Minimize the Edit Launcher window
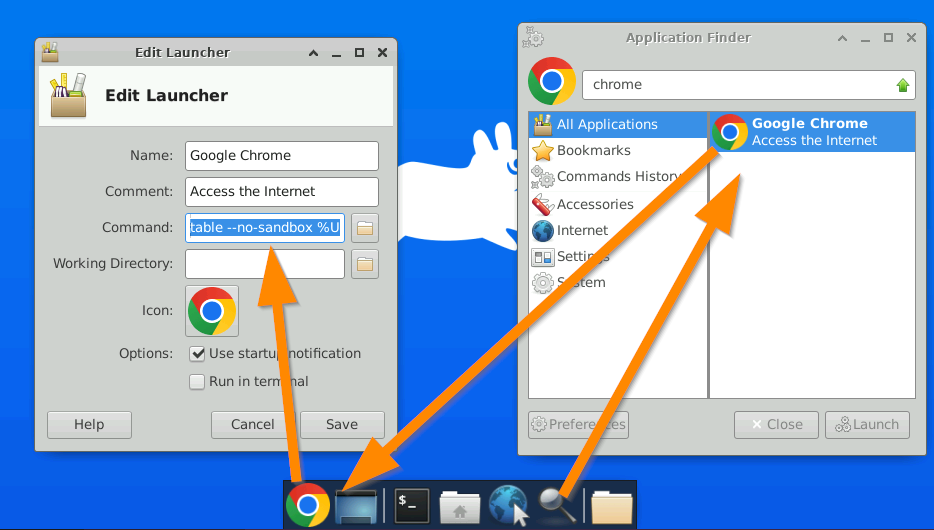 (x=337, y=53)
